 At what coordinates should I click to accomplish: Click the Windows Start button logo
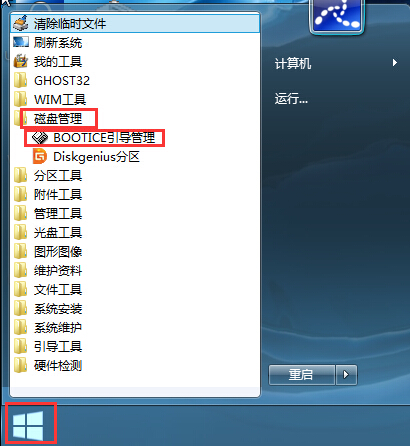click(x=28, y=426)
